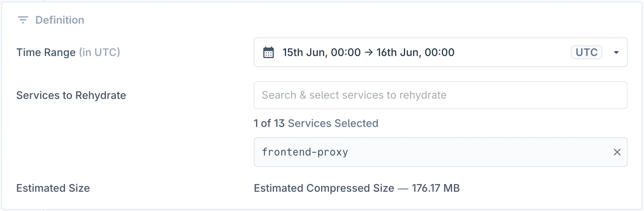Screen dimensions: 644x211
Task: Click the Estimated Size label
Action: pos(53,188)
